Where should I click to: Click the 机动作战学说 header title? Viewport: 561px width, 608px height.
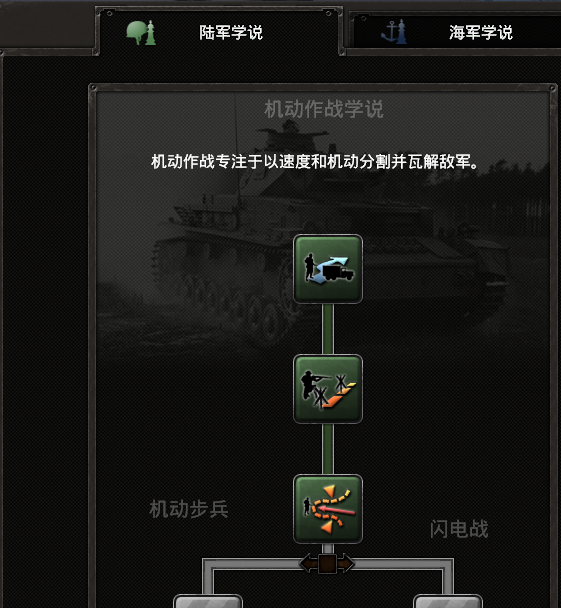pos(324,109)
